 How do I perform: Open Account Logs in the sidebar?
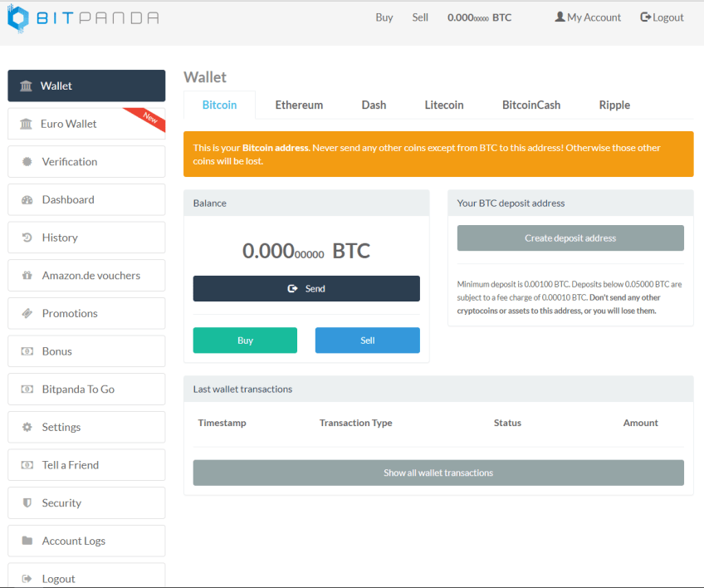(86, 541)
